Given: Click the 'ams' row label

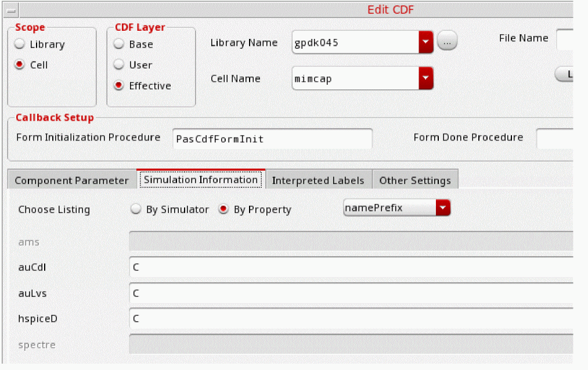Looking at the screenshot, I should (x=29, y=242).
